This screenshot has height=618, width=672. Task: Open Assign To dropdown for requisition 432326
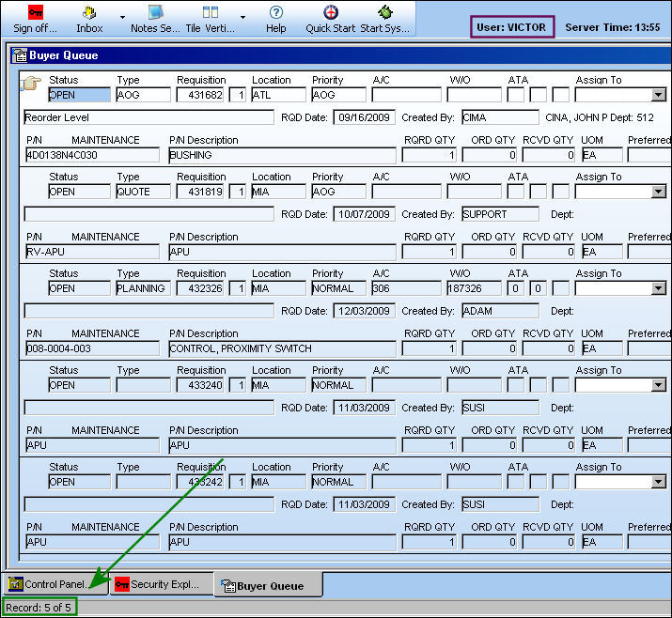coord(658,288)
